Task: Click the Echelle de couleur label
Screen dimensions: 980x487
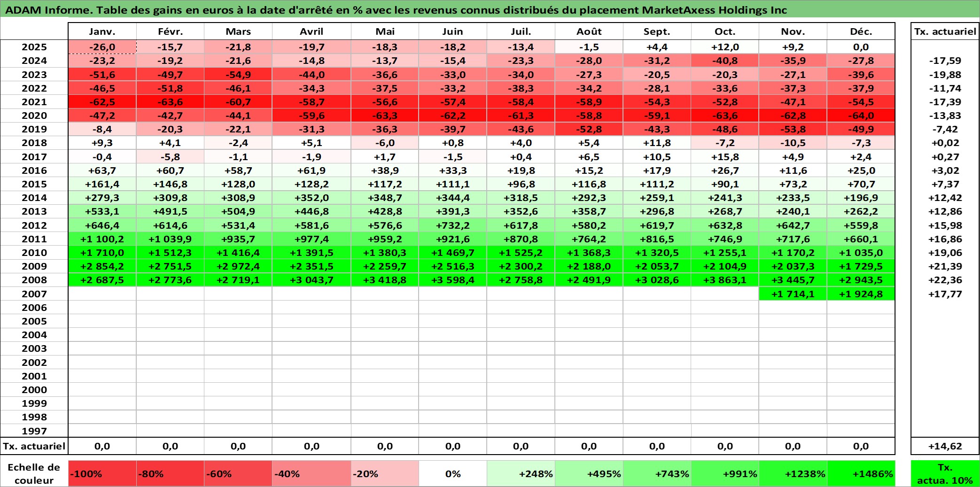Action: click(34, 473)
